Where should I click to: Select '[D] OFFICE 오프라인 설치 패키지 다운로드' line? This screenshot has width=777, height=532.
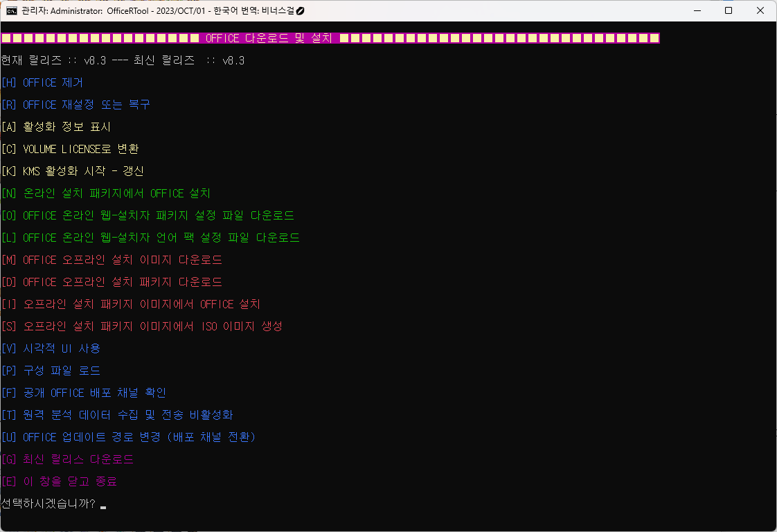(111, 282)
